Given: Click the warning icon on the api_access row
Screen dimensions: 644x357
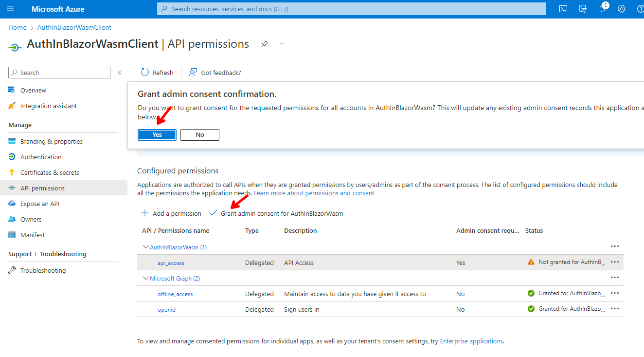Looking at the screenshot, I should click(531, 262).
